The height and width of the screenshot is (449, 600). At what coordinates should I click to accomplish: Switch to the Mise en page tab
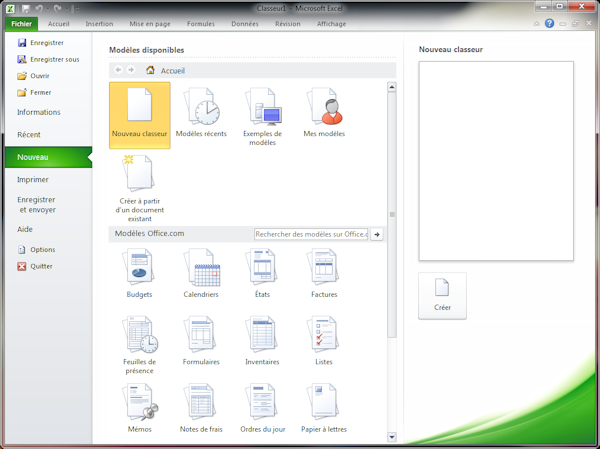(x=150, y=23)
